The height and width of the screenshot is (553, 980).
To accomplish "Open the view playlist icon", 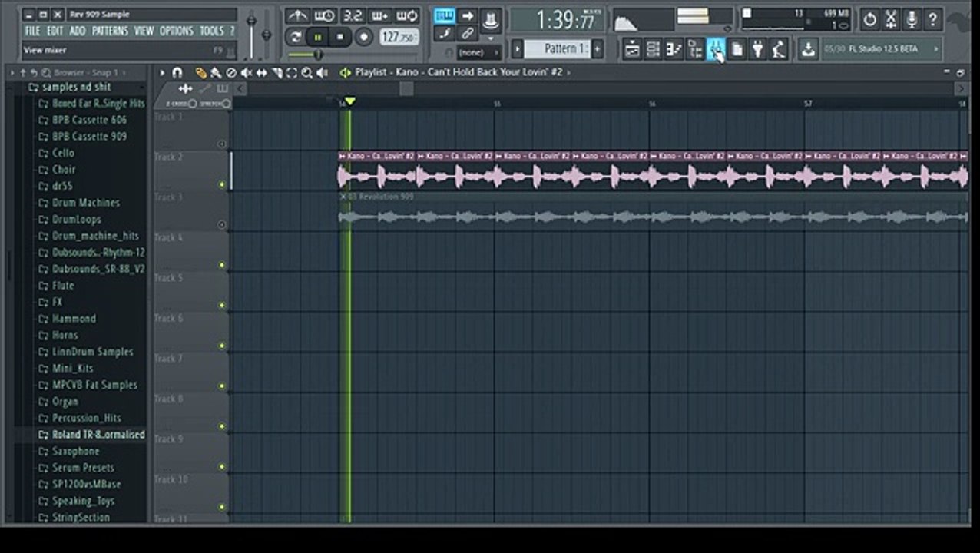I will (x=632, y=50).
